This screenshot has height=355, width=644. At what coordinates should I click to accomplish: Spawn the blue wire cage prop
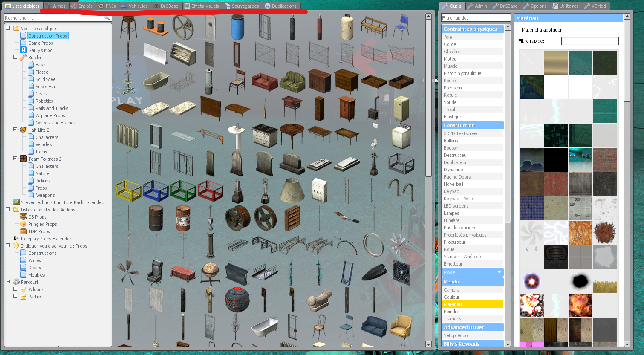tap(156, 190)
